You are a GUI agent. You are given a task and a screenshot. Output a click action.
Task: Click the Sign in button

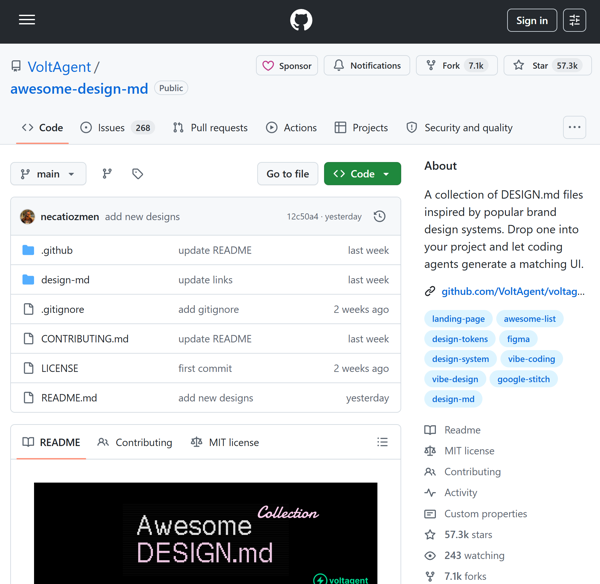pos(532,20)
